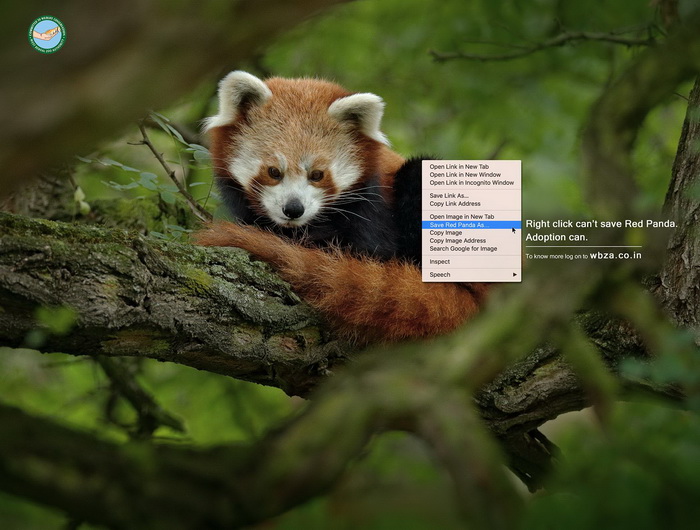The image size is (700, 530).
Task: Choose Copy Image Address
Action: 458,241
